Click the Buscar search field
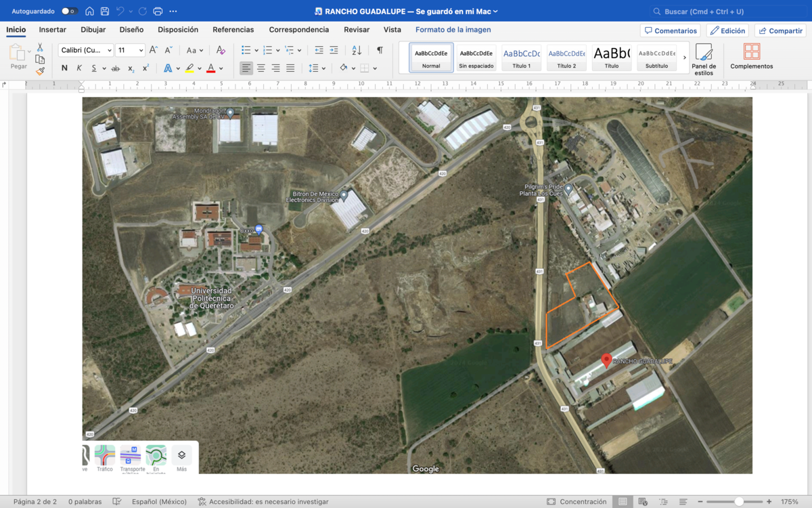 click(727, 12)
